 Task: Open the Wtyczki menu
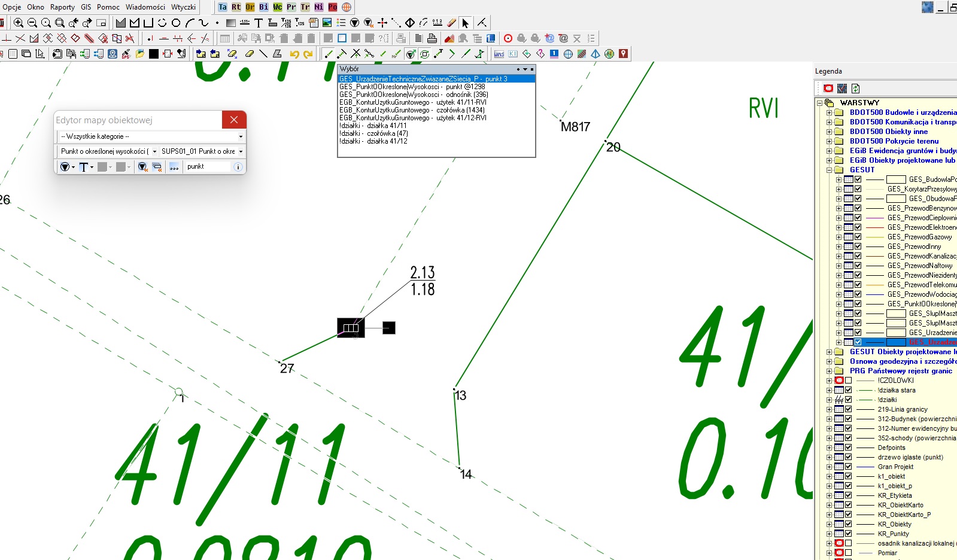tap(183, 7)
